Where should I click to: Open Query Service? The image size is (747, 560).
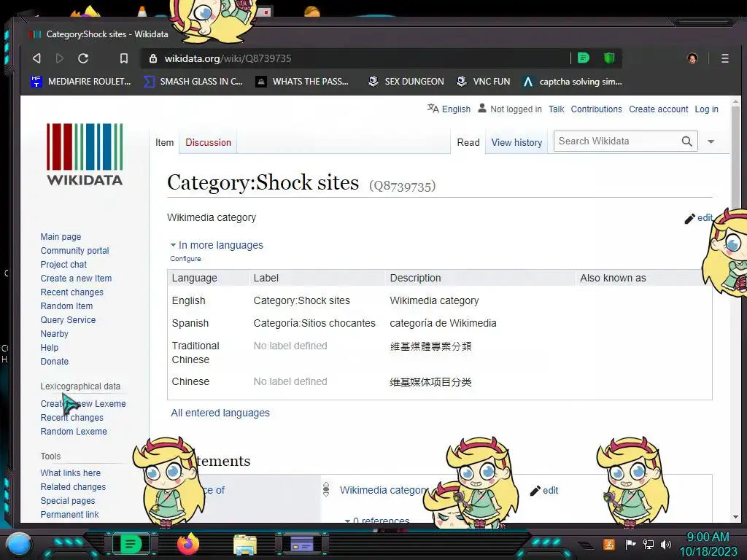(68, 319)
